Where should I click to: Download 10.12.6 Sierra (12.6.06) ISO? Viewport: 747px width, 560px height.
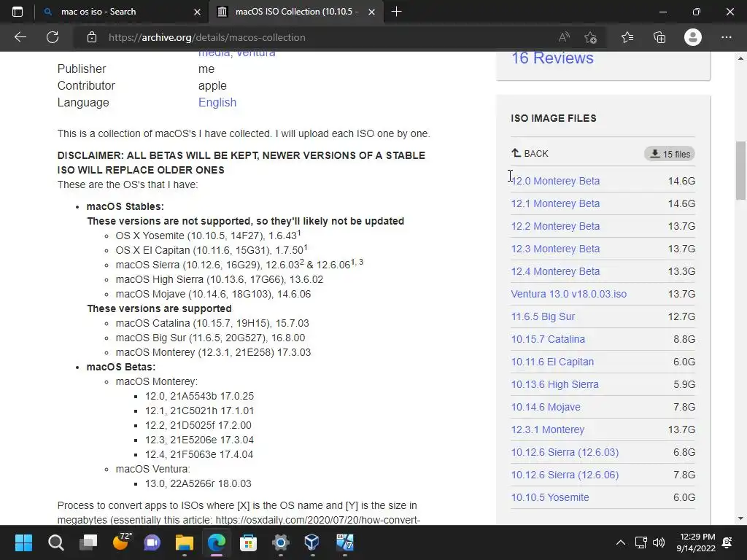(565, 475)
